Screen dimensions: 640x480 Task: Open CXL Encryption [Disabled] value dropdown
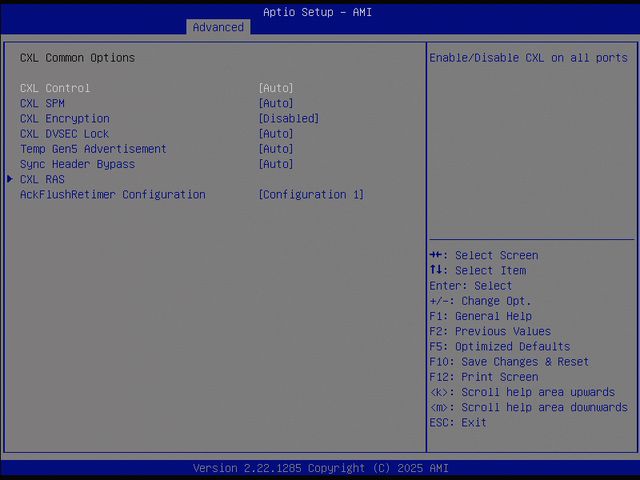[289, 118]
